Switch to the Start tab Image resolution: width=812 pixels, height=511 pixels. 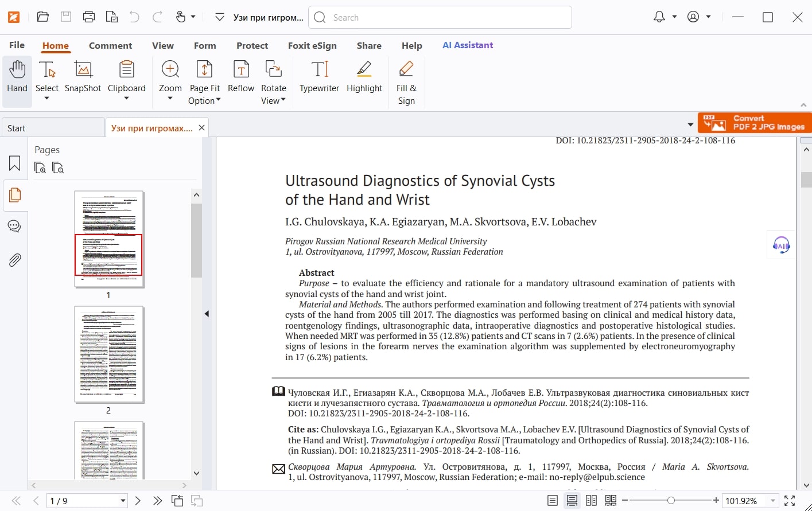point(53,128)
